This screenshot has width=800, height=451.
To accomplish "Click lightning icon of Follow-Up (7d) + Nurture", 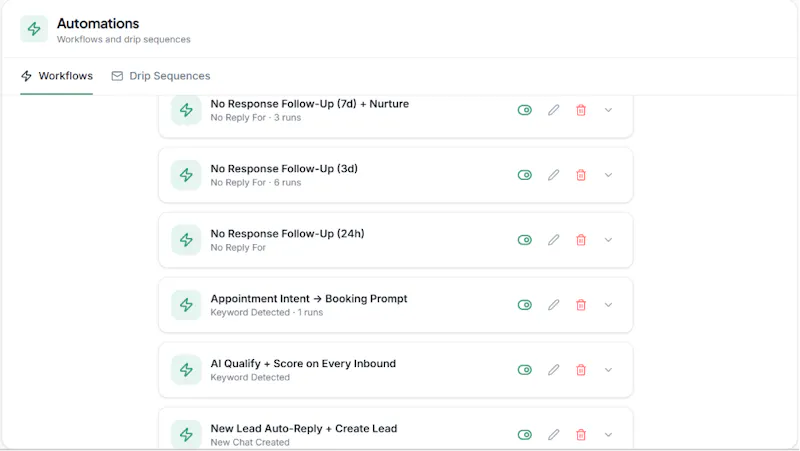I will (x=186, y=110).
